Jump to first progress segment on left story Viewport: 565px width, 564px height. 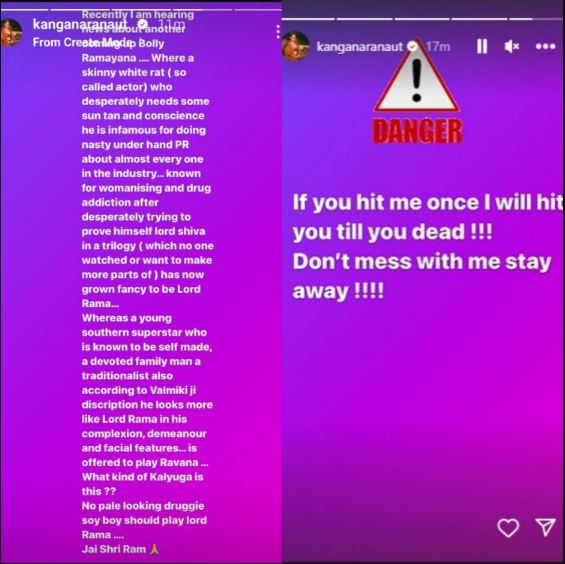[x=25, y=9]
